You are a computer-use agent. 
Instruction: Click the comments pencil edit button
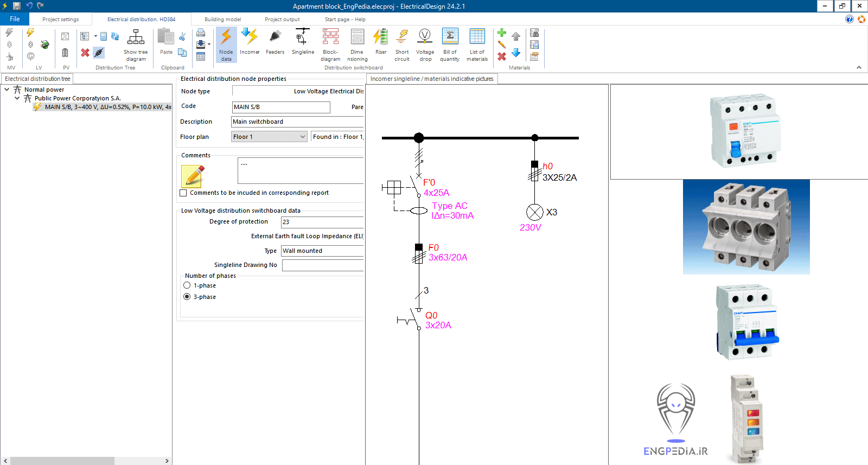coord(193,176)
